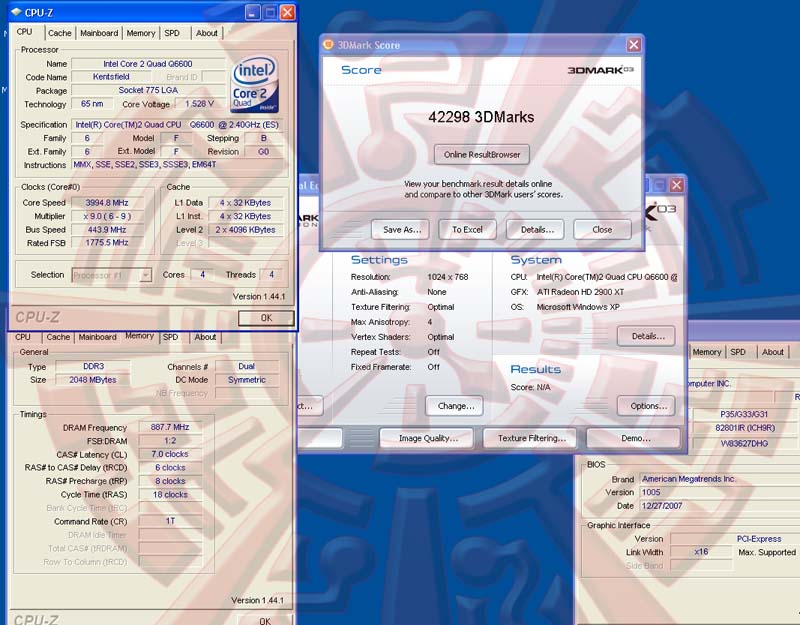Click the Package Socket 775 LGA field
The width and height of the screenshot is (800, 625).
click(147, 90)
